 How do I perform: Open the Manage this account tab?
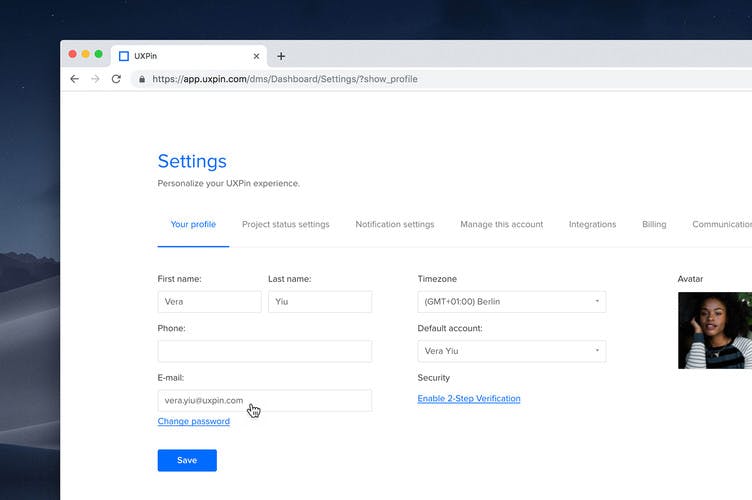tap(502, 224)
